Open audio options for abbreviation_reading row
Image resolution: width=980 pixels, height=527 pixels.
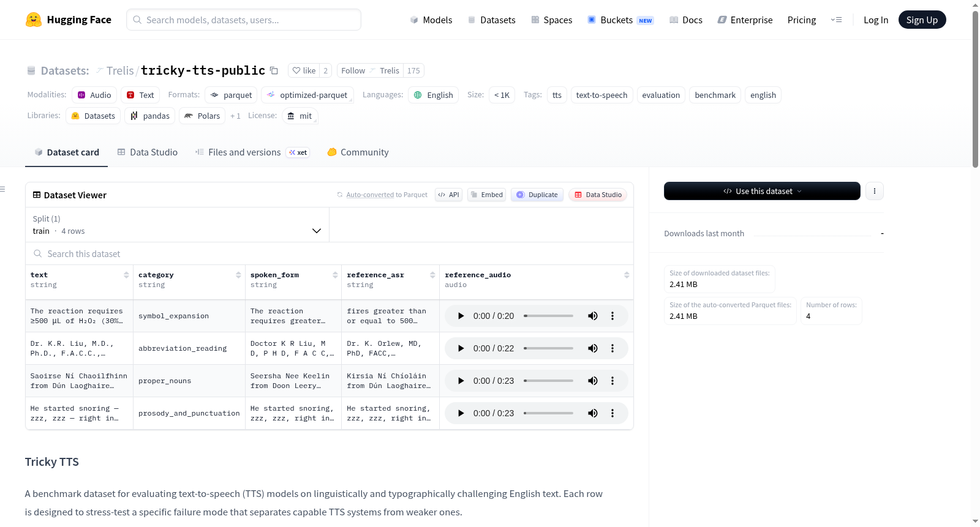coord(612,348)
